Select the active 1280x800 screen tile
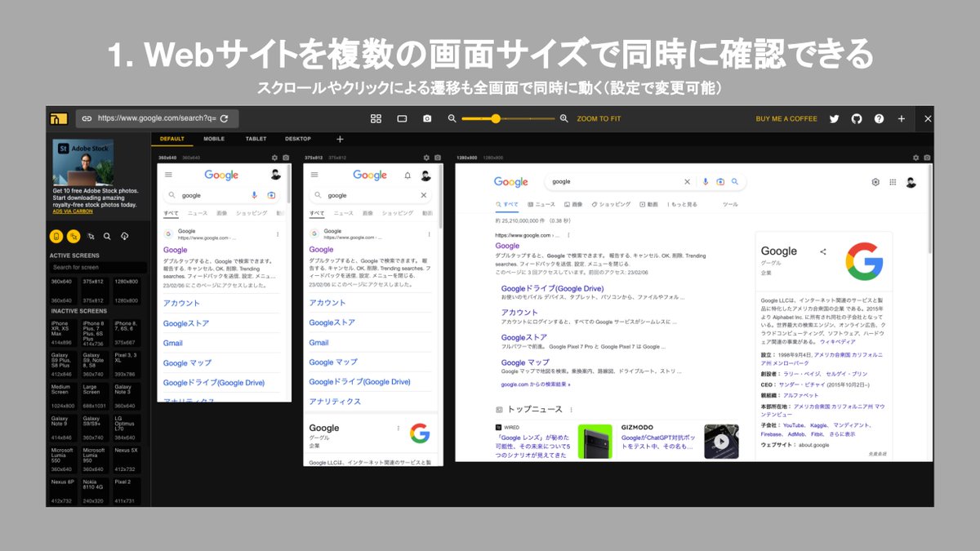 click(126, 291)
